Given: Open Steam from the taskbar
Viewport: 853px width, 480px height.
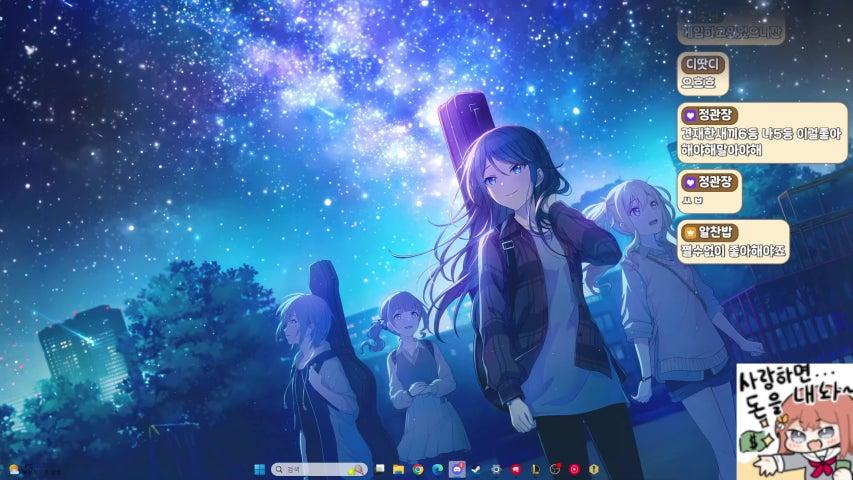Looking at the screenshot, I should (x=476, y=469).
